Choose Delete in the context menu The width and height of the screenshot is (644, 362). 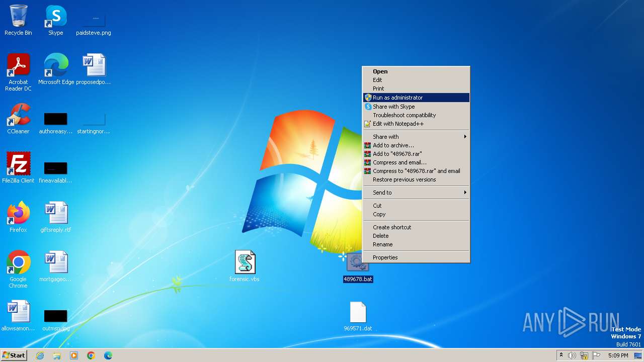(x=416, y=236)
